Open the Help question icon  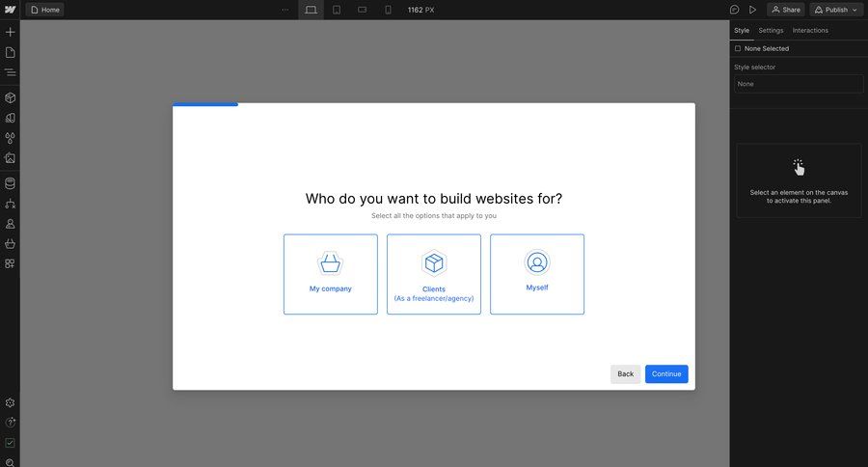[x=10, y=423]
